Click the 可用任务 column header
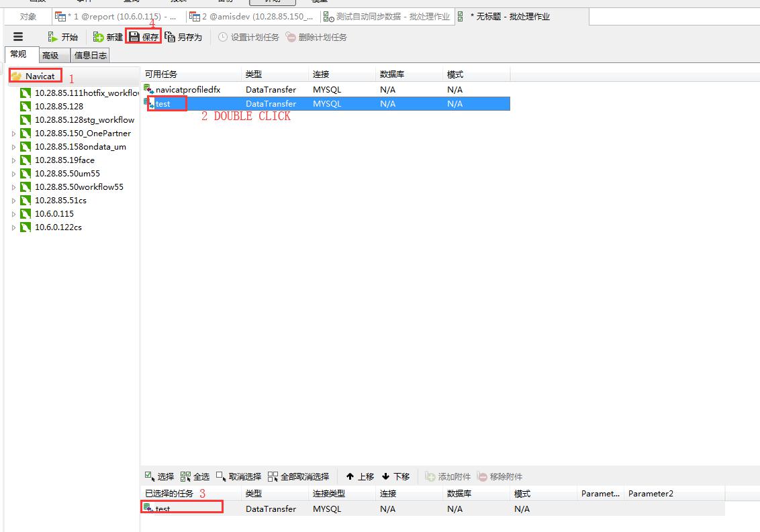 (x=191, y=74)
